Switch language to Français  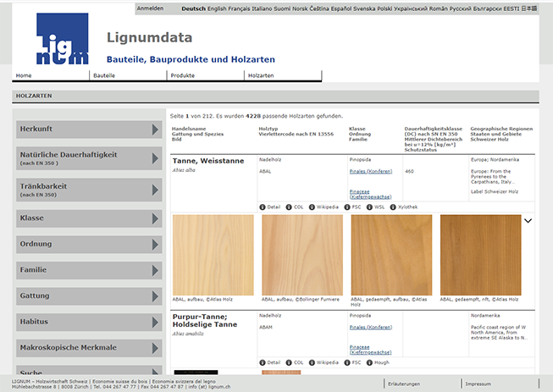239,8
